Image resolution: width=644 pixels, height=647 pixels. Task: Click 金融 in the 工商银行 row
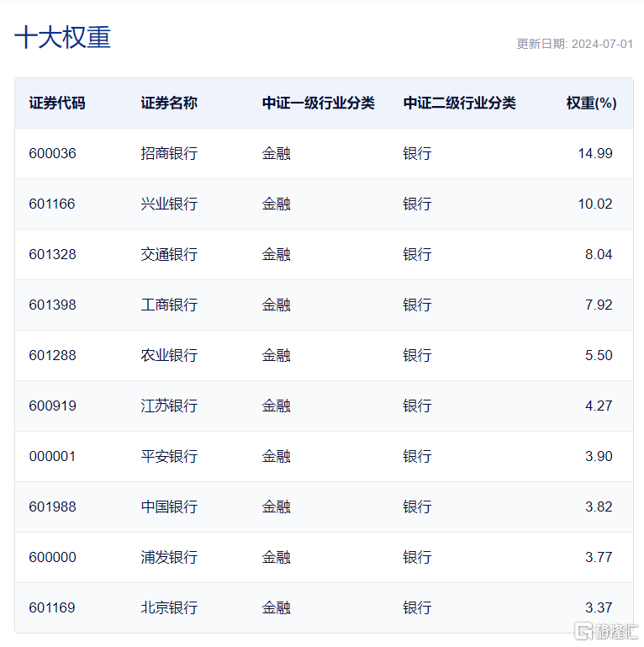(x=277, y=305)
